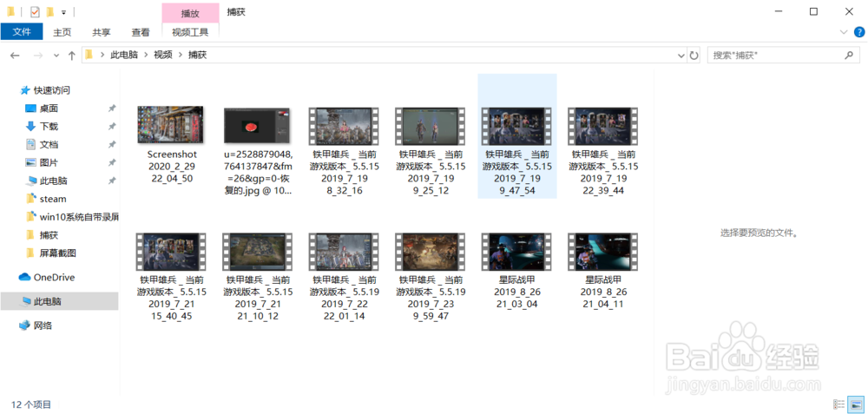The width and height of the screenshot is (868, 414).
Task: Select the u=2528879048 jpg file thumbnail
Action: pos(258,126)
